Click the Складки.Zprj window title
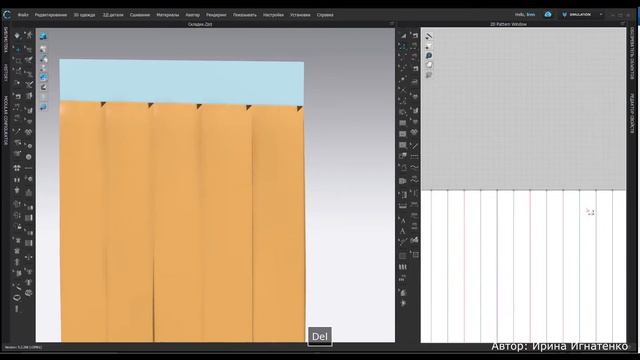 coord(200,24)
